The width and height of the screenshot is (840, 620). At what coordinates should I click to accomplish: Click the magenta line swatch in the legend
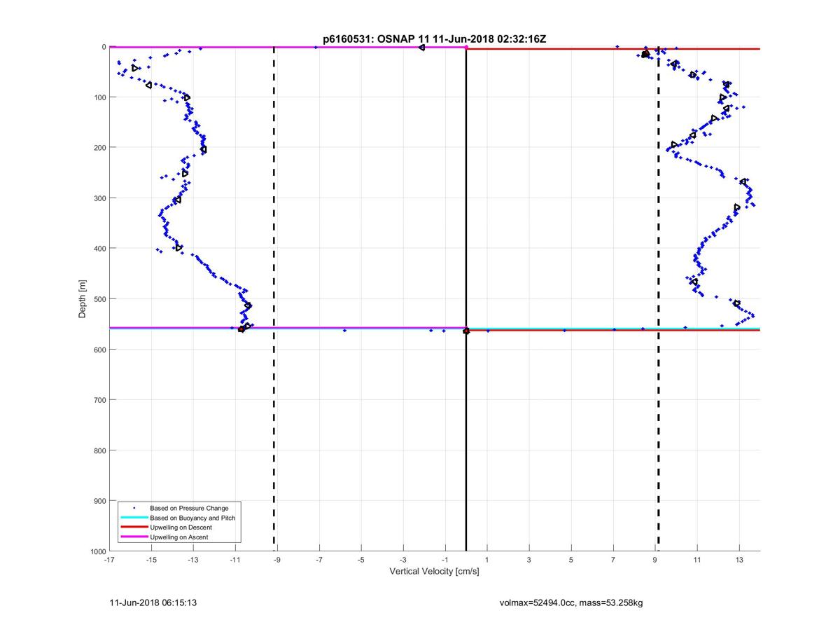click(134, 537)
